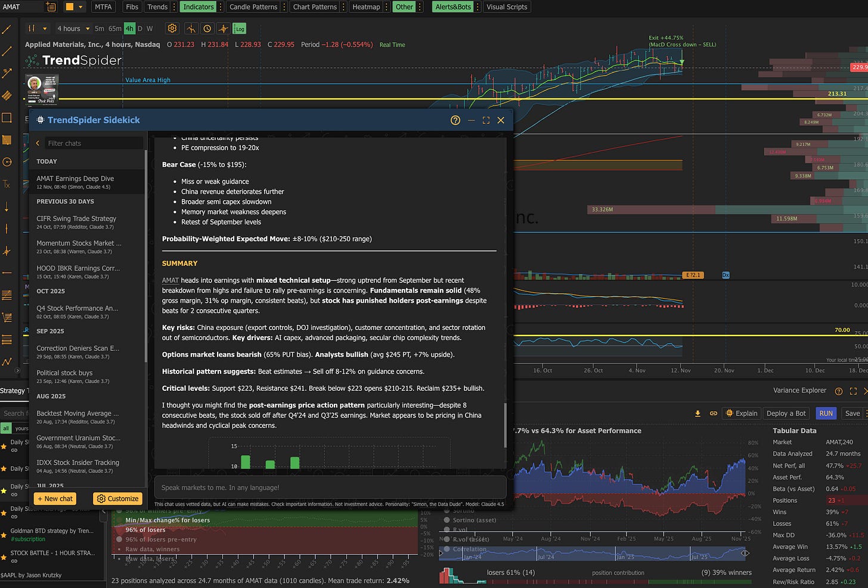Click the E 72.1 earnings marker on chart
868x588 pixels.
693,275
